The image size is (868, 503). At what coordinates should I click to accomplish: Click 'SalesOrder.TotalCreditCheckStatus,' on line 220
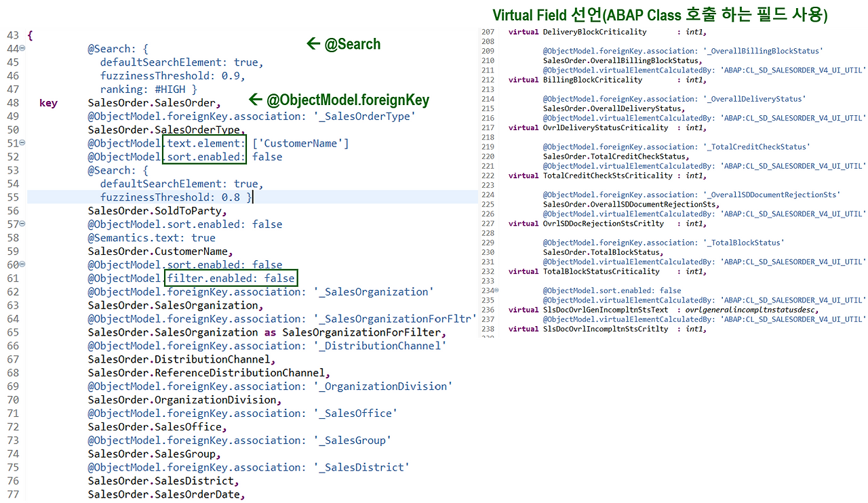616,157
